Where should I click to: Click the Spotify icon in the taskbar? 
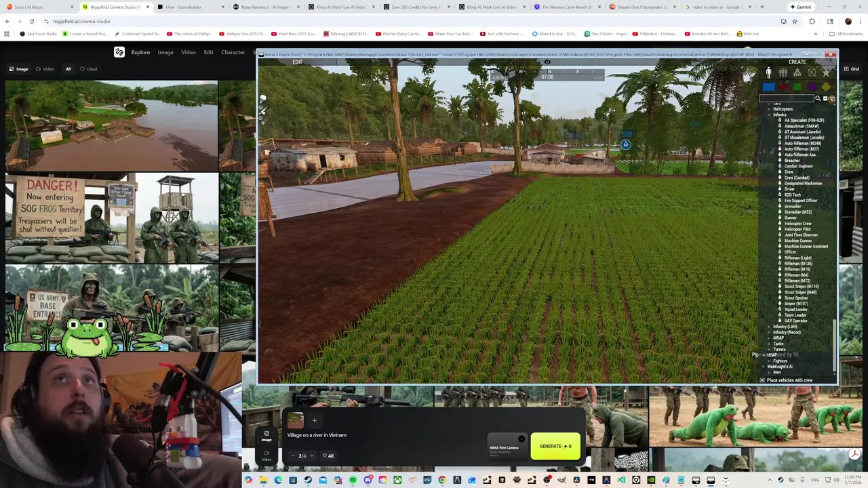point(353,480)
